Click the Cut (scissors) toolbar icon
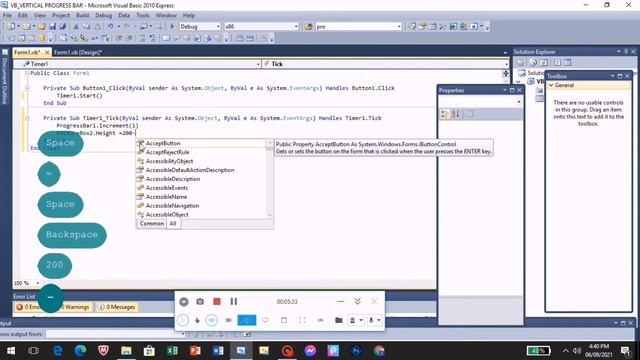Screen dimensions: 640x360 [76, 27]
